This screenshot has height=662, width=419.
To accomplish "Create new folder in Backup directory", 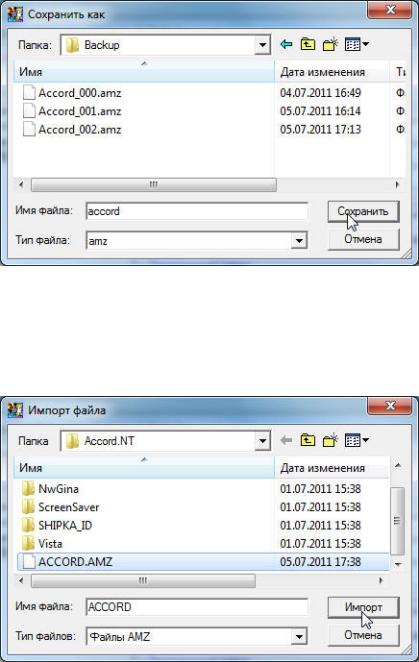I will (x=330, y=44).
